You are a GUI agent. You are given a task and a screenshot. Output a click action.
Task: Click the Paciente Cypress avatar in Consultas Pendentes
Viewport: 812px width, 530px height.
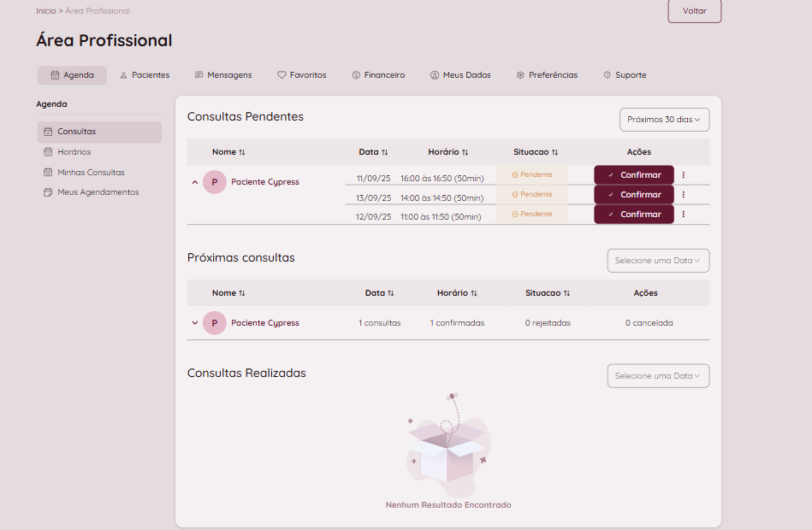tap(214, 182)
